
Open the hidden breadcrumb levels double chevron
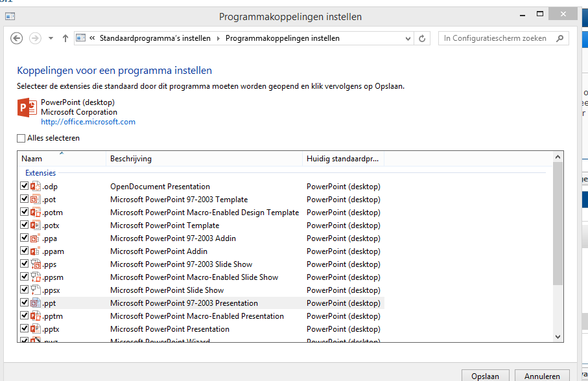(92, 38)
